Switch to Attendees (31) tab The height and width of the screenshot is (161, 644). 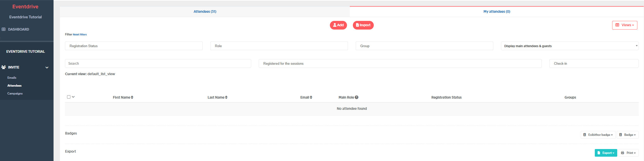pyautogui.click(x=205, y=11)
